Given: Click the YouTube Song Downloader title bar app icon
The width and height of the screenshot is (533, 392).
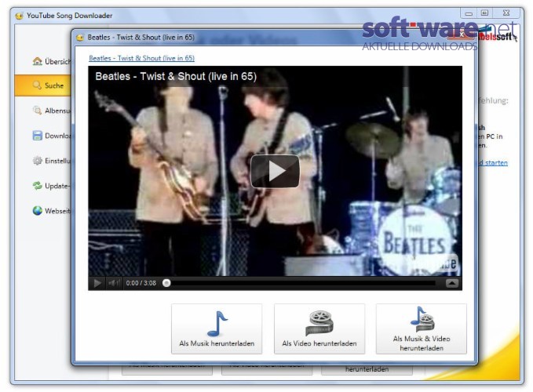Looking at the screenshot, I should (x=20, y=16).
